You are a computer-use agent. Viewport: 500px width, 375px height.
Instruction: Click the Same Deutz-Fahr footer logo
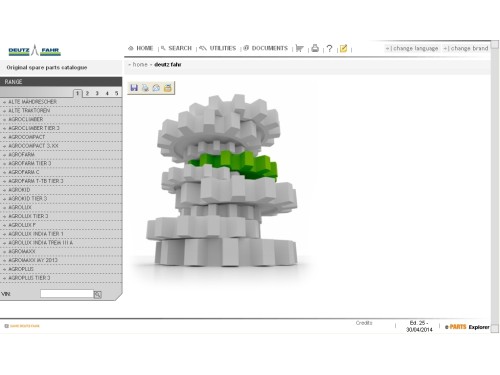tap(22, 326)
